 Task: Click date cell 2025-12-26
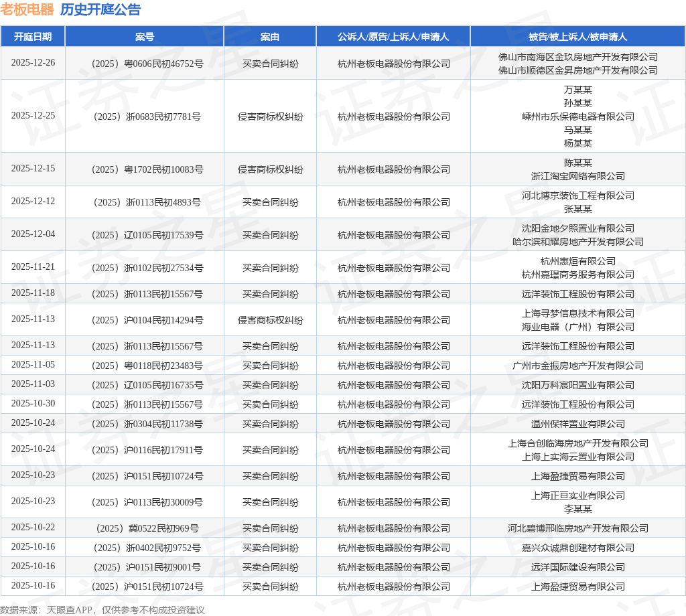coord(33,62)
